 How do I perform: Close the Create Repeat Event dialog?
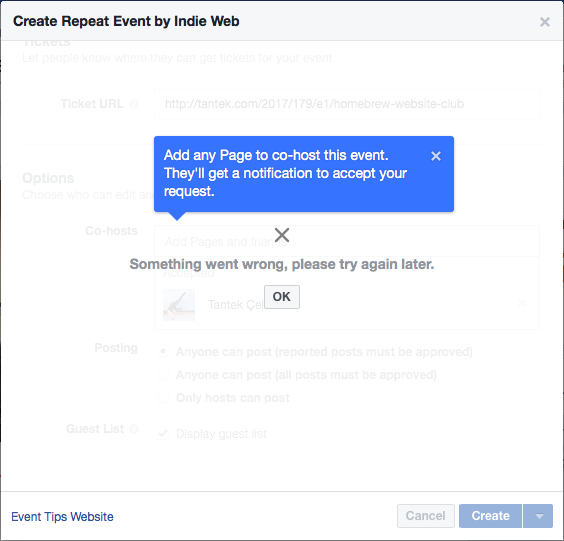point(545,22)
